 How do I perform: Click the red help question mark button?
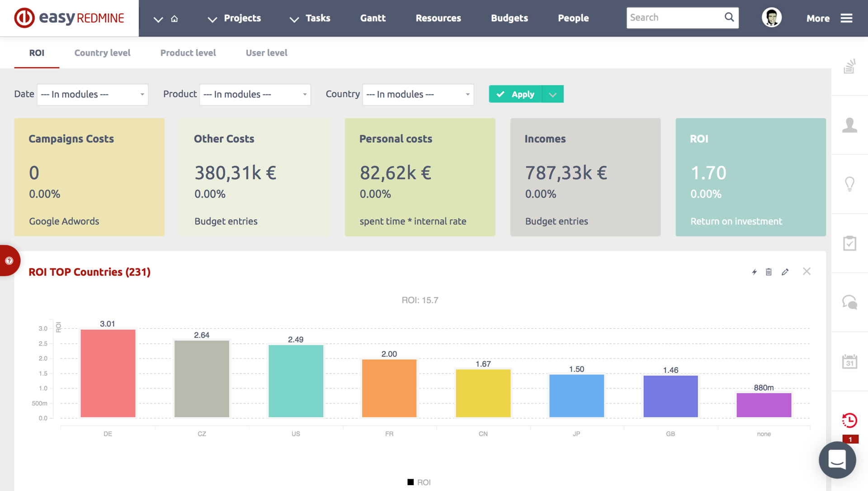(9, 261)
